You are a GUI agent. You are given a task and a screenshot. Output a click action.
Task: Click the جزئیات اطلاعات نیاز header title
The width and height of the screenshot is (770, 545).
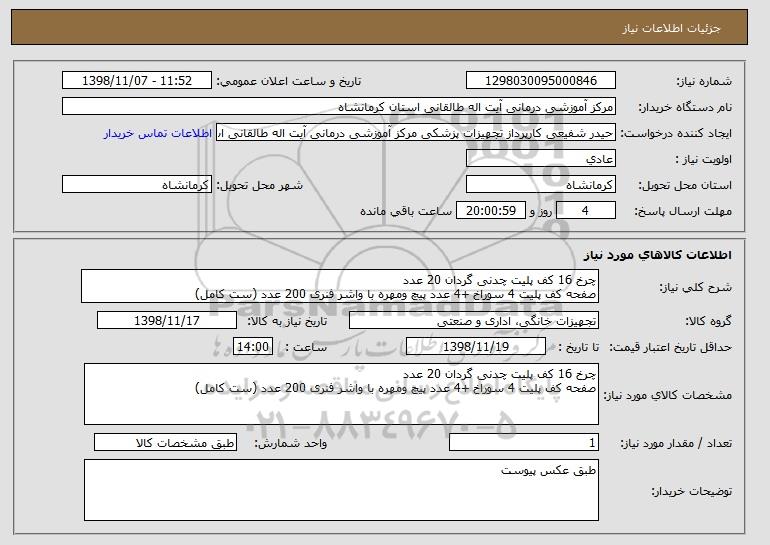[x=671, y=28]
